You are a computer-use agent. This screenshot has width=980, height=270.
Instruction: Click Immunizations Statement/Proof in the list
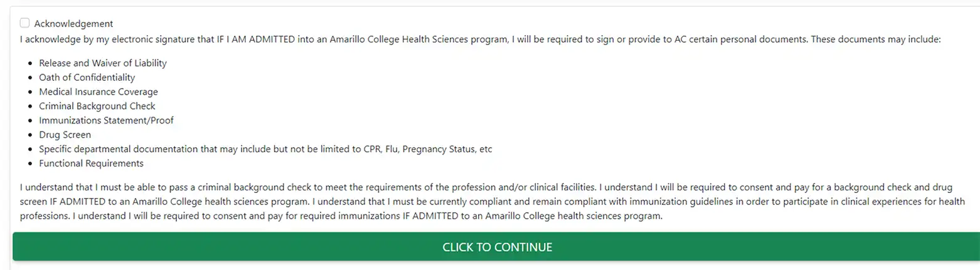click(x=106, y=120)
